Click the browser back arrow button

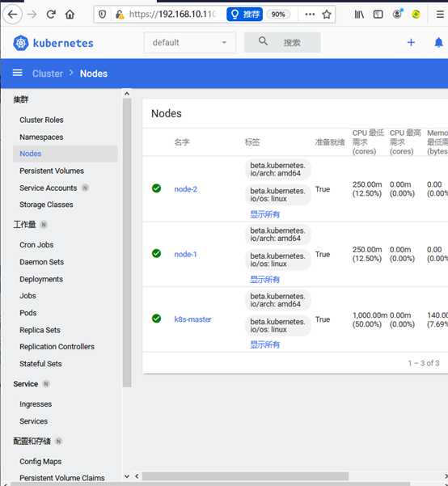coord(12,15)
